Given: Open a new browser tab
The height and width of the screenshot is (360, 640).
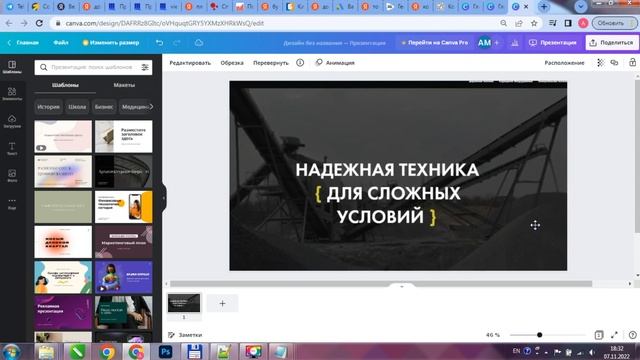Looking at the screenshot, I should [543, 7].
